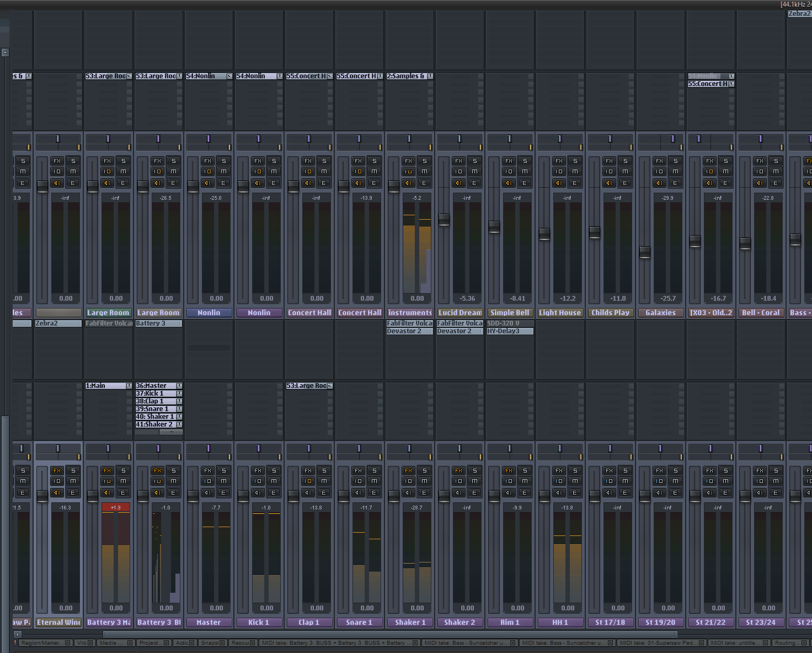Click the pan slider on HH 1
The image size is (812, 653).
[x=559, y=449]
